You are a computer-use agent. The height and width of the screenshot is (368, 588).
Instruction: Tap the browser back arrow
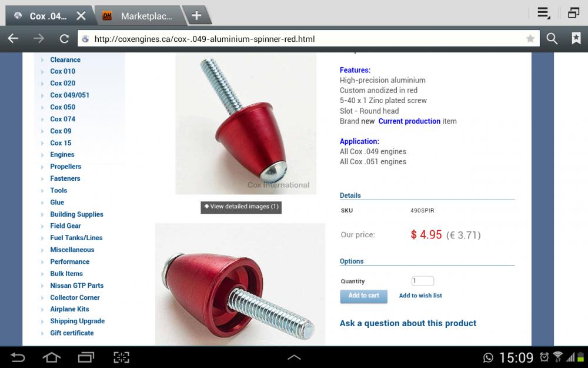[13, 39]
